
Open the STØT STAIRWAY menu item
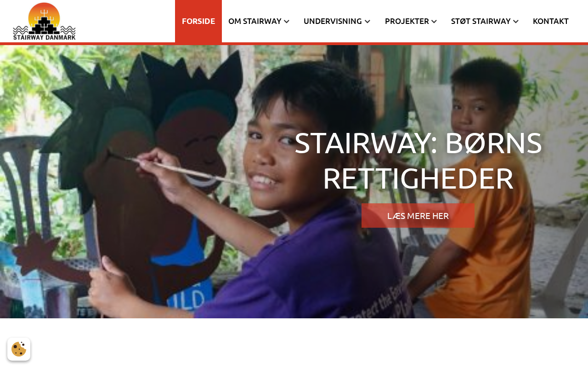click(x=481, y=21)
